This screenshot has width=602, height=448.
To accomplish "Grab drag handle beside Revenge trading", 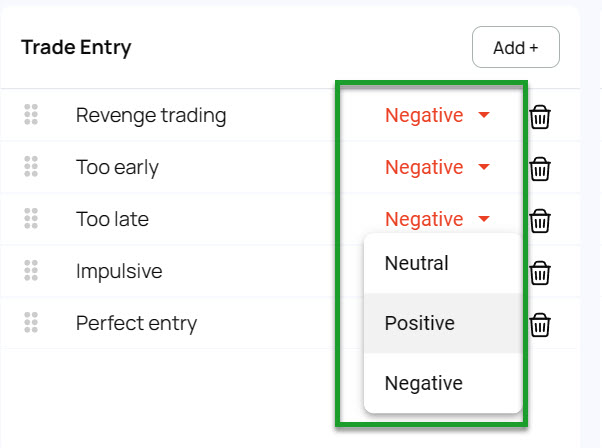I will [31, 115].
